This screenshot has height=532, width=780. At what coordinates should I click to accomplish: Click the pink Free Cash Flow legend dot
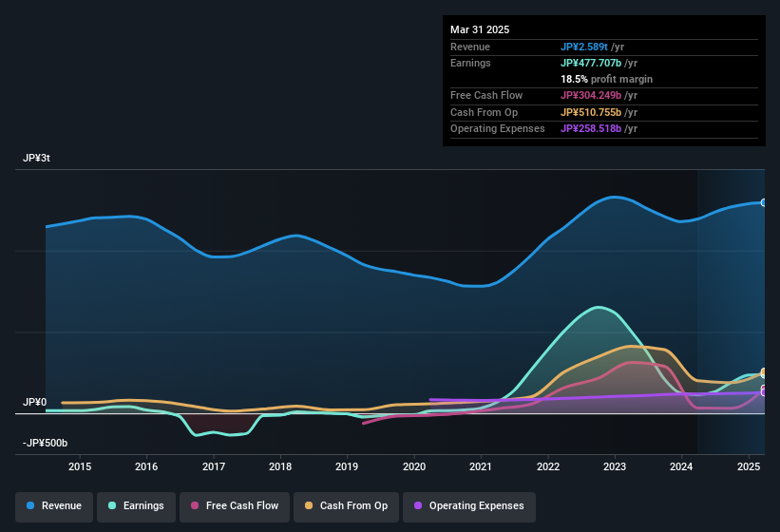195,505
